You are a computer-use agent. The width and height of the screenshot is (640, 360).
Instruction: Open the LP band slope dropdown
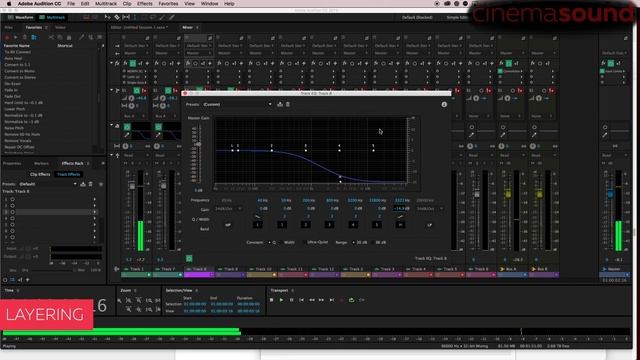429,209
